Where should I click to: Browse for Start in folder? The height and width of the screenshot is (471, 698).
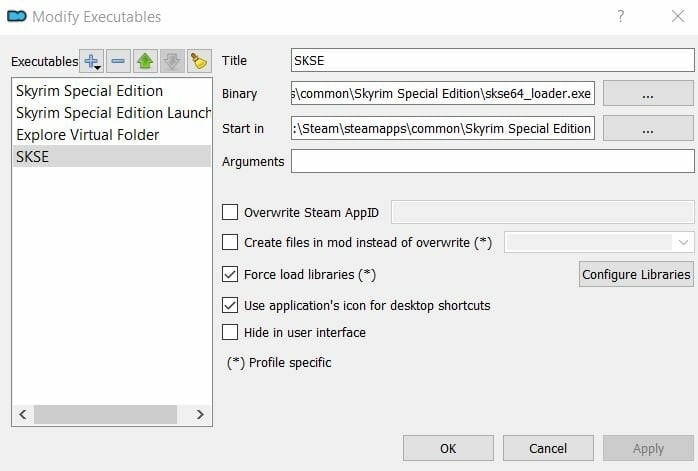tap(648, 129)
